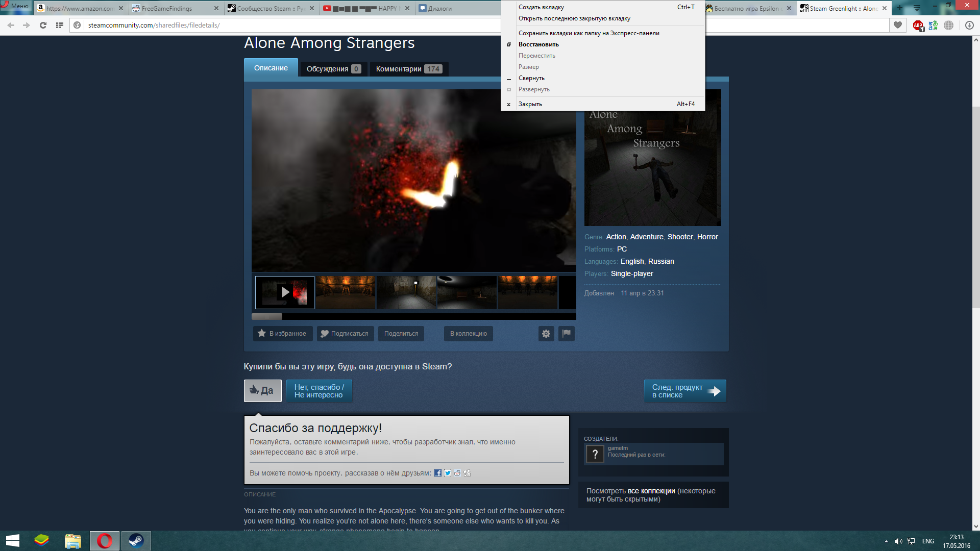Add game via В избранное button

[283, 334]
